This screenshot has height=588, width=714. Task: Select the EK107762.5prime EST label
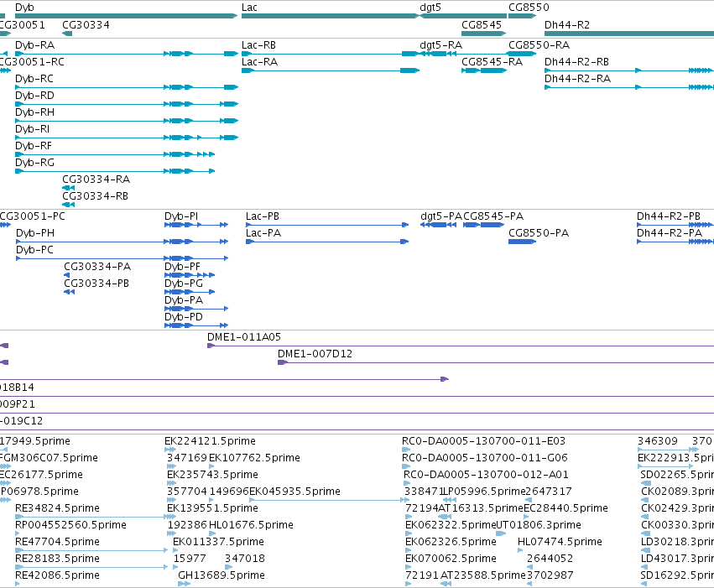tap(254, 458)
